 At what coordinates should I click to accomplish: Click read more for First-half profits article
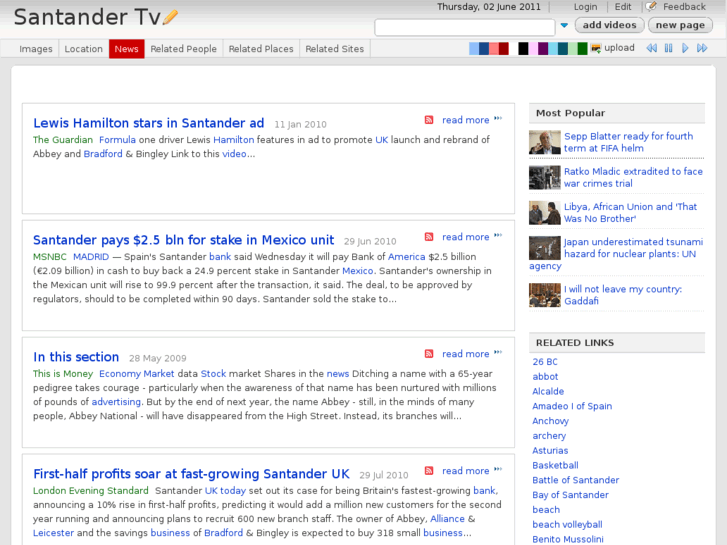coord(466,471)
